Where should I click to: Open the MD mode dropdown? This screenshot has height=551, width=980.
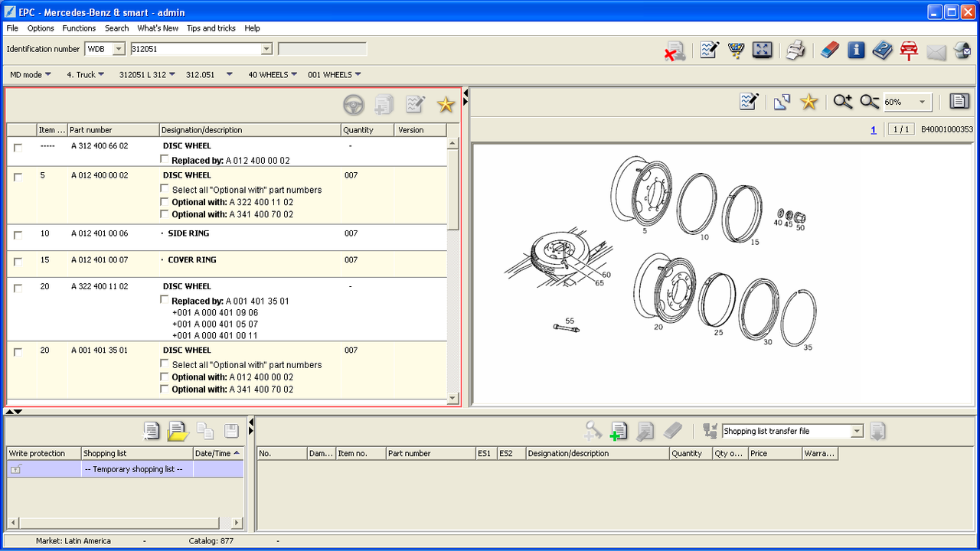tap(31, 75)
